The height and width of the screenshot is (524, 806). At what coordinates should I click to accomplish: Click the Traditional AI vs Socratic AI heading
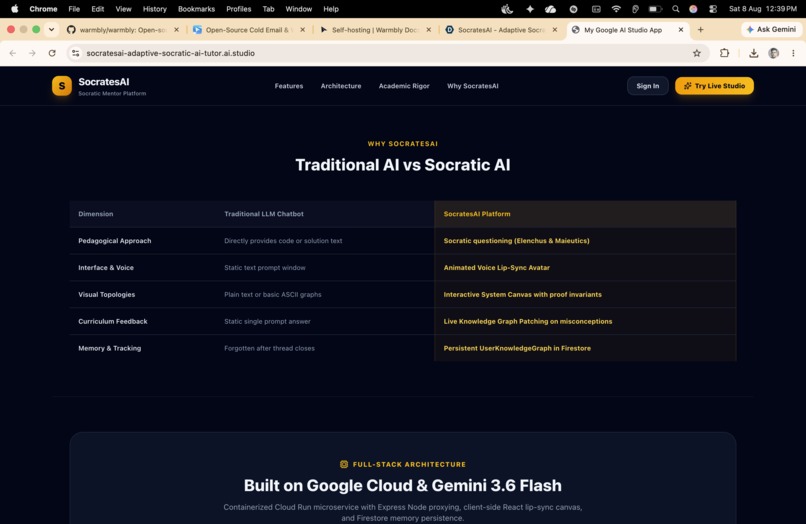(x=402, y=165)
